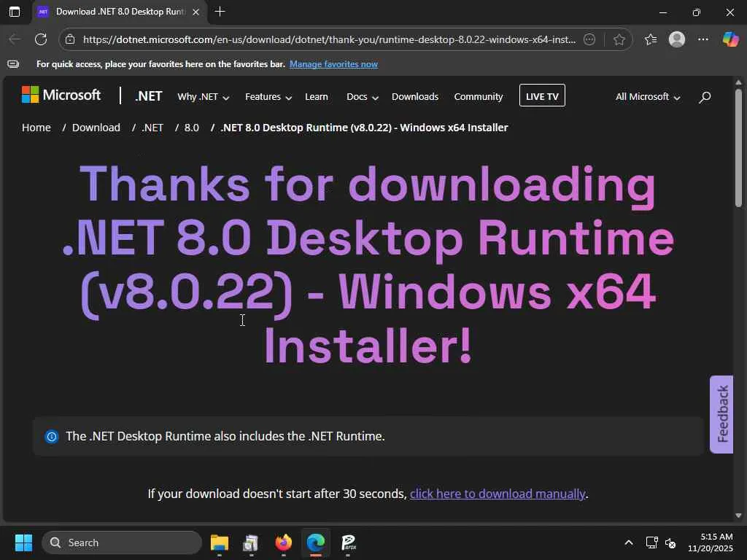This screenshot has height=560, width=747.
Task: Click the page vertical scrollbar thumb
Action: 738,147
